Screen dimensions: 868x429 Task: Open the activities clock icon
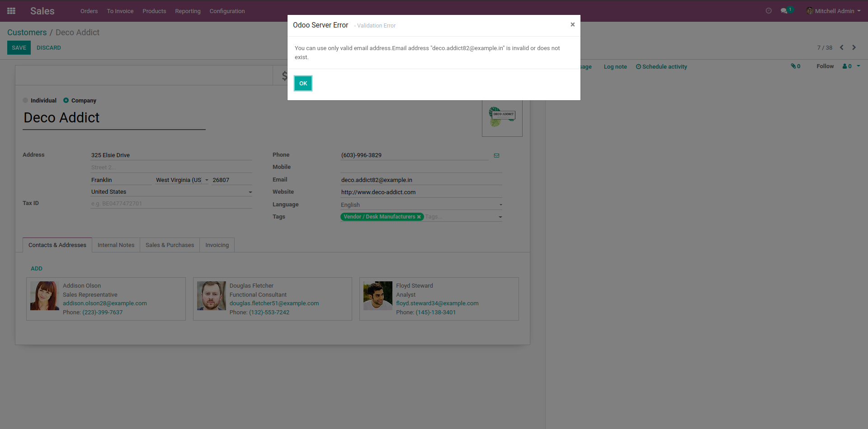click(769, 11)
